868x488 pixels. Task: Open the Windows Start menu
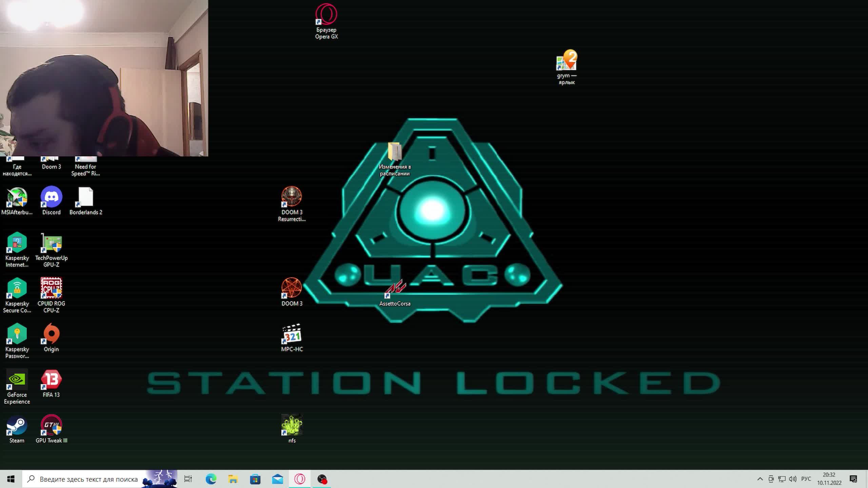click(11, 479)
